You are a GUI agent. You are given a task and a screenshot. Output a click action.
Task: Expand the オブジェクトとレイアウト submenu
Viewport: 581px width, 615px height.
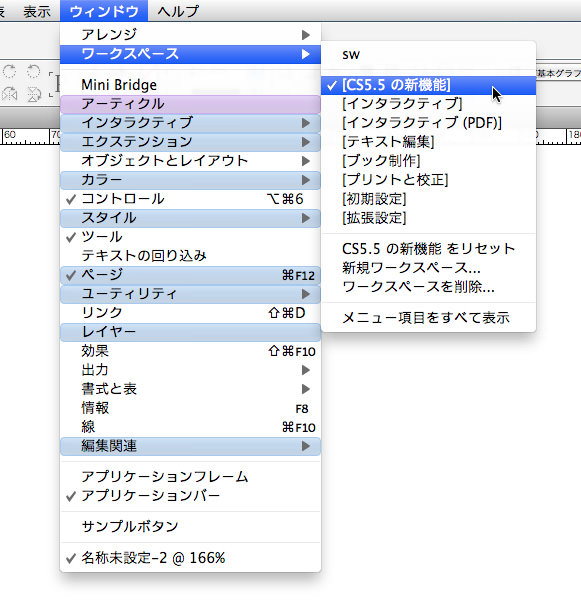[190, 161]
